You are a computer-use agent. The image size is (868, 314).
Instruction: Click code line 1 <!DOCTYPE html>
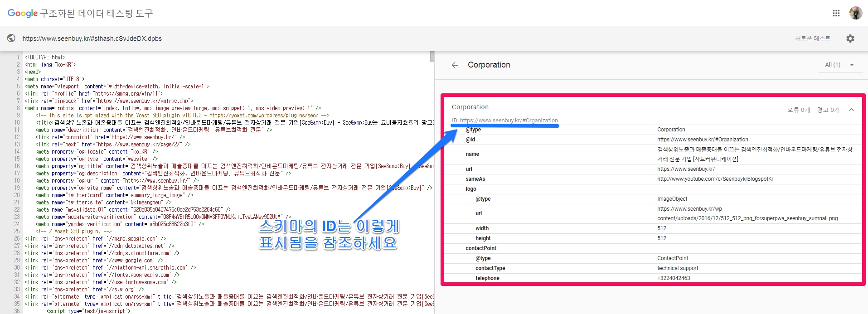pyautogui.click(x=45, y=57)
